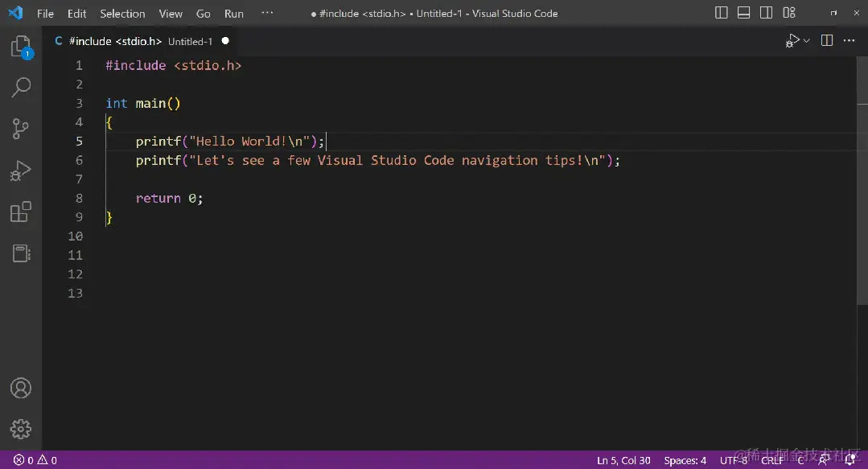The image size is (868, 469).
Task: Open the Run menu
Action: coord(233,14)
